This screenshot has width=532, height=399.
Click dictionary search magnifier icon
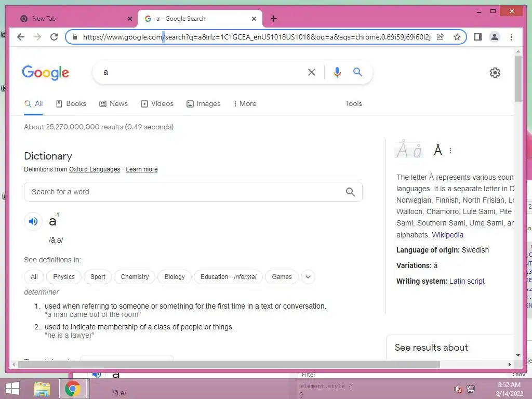click(351, 192)
